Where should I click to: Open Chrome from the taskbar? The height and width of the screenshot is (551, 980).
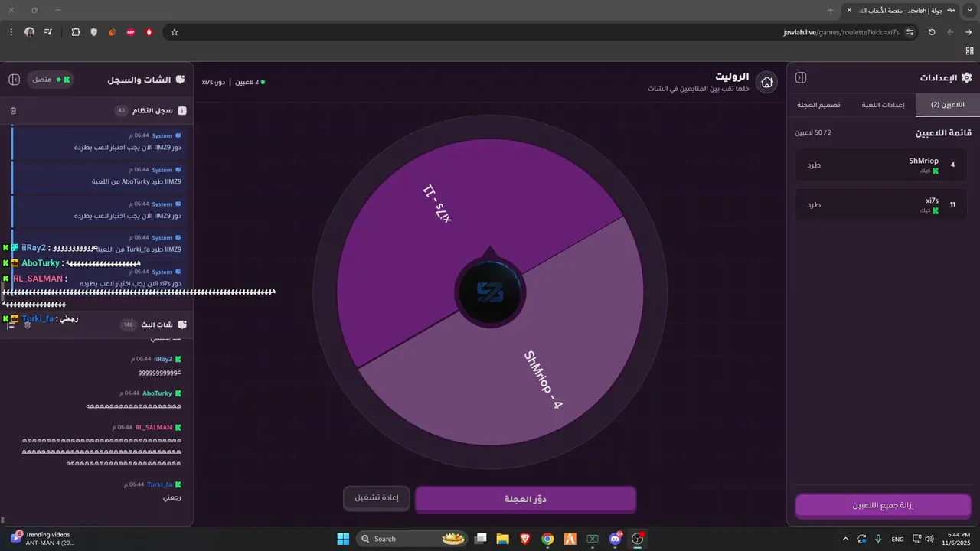click(547, 539)
